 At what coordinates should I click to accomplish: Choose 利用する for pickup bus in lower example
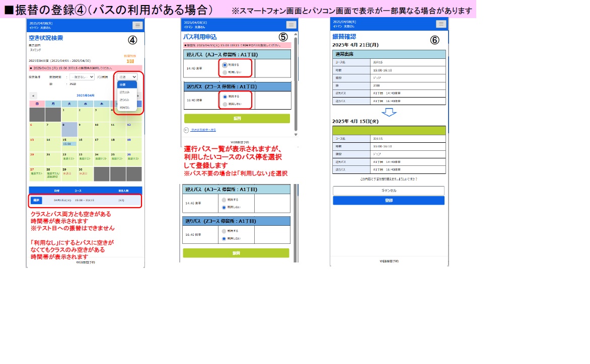click(224, 200)
